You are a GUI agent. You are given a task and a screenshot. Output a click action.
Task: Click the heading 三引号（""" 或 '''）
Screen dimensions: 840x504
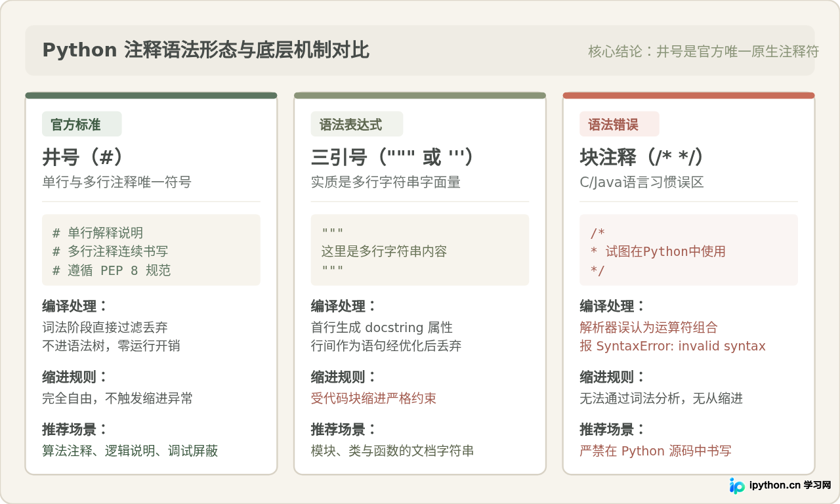[x=392, y=157]
